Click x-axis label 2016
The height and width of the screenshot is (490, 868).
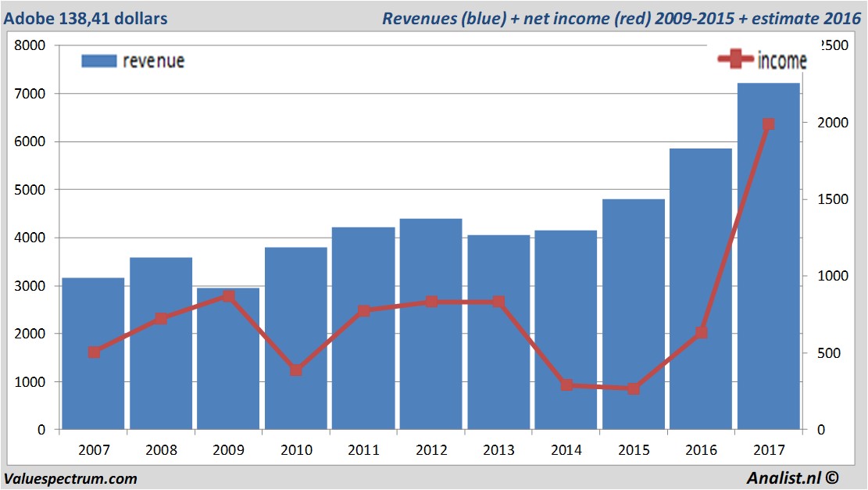click(x=702, y=449)
